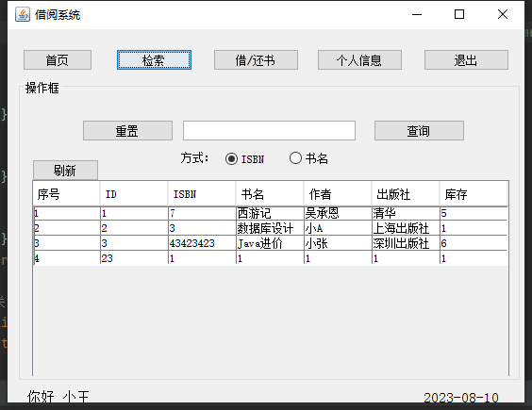532x410 pixels.
Task: Select the 西游记 table row
Action: point(271,213)
